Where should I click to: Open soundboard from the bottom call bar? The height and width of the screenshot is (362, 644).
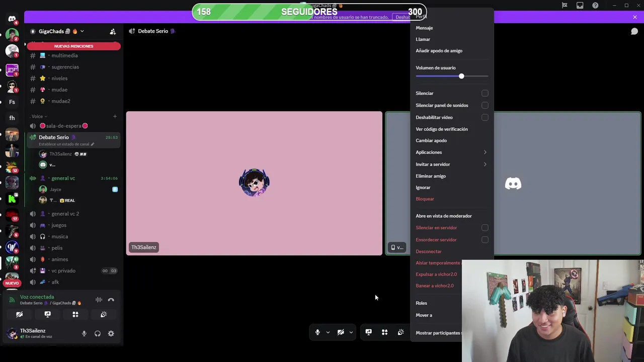pos(401,332)
